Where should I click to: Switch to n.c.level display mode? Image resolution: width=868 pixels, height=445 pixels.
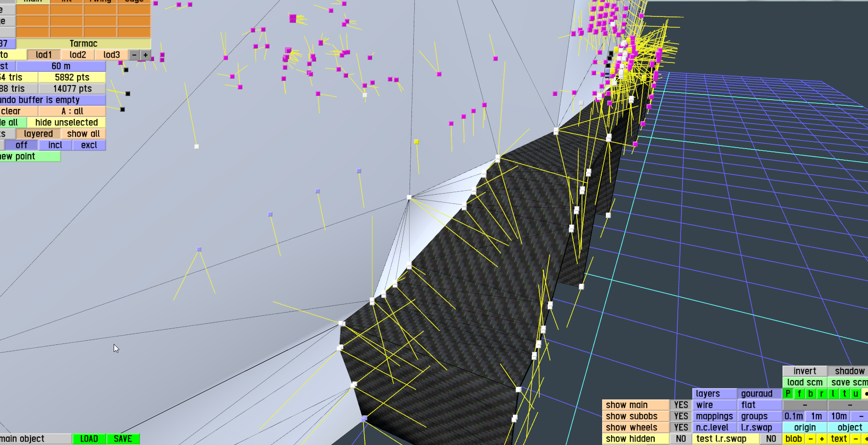(715, 428)
